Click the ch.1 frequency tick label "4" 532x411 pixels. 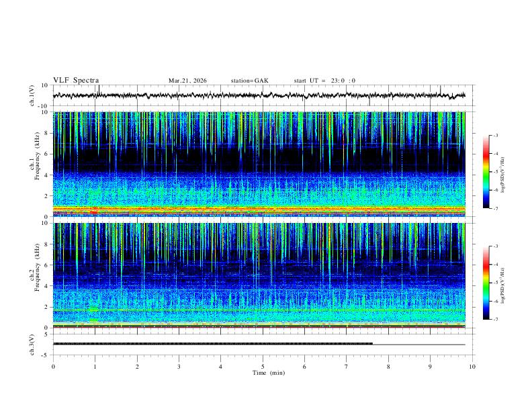click(x=47, y=175)
